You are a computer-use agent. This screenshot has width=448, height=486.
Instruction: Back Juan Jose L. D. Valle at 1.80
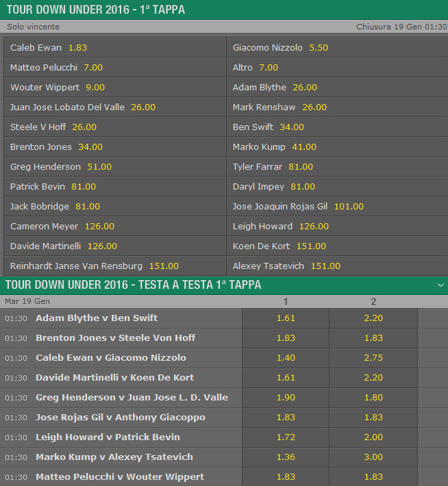(373, 397)
